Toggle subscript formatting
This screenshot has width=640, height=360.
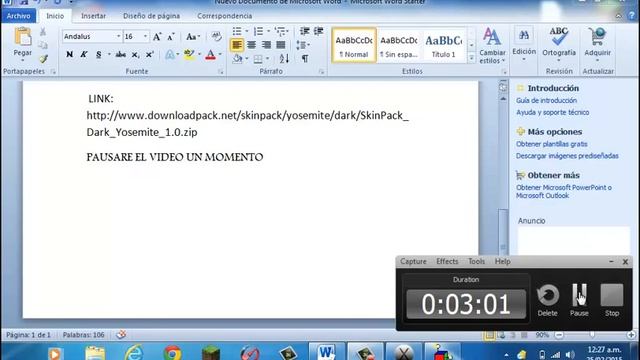[135, 55]
